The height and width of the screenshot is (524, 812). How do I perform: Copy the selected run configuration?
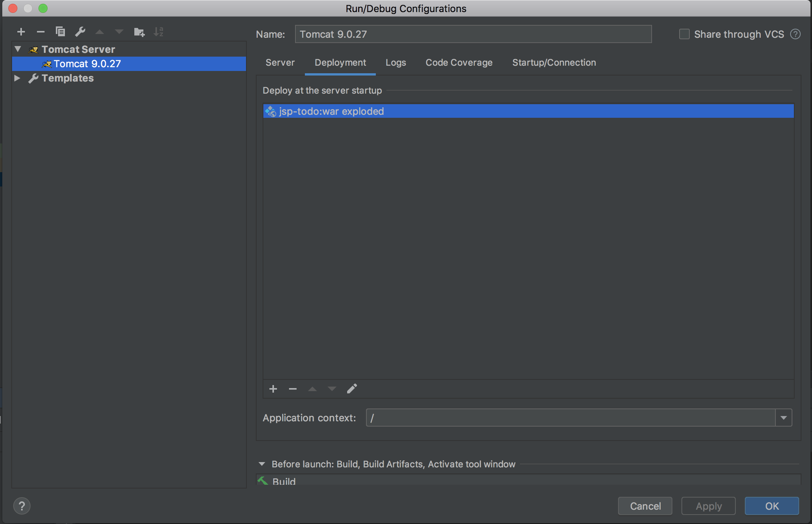pos(60,32)
